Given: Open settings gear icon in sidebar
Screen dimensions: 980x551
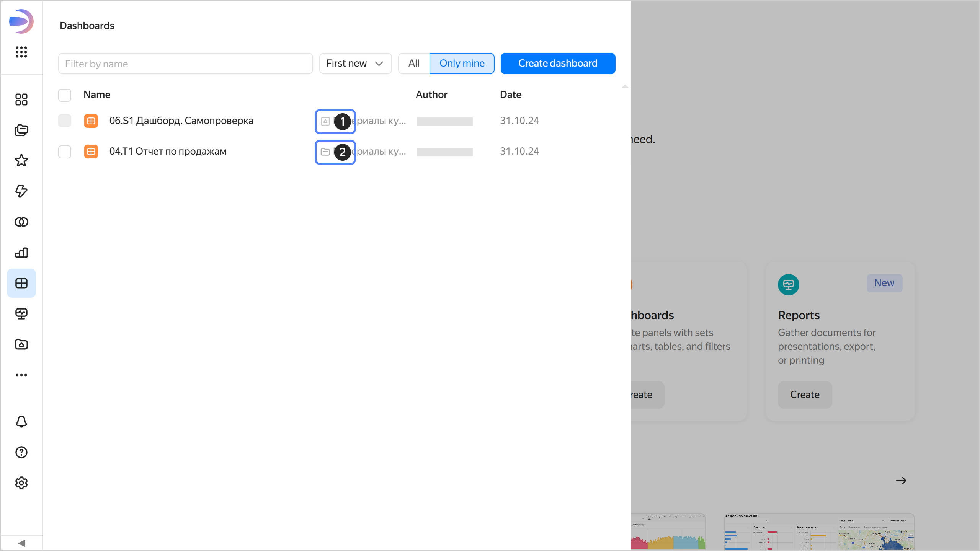Looking at the screenshot, I should (21, 483).
